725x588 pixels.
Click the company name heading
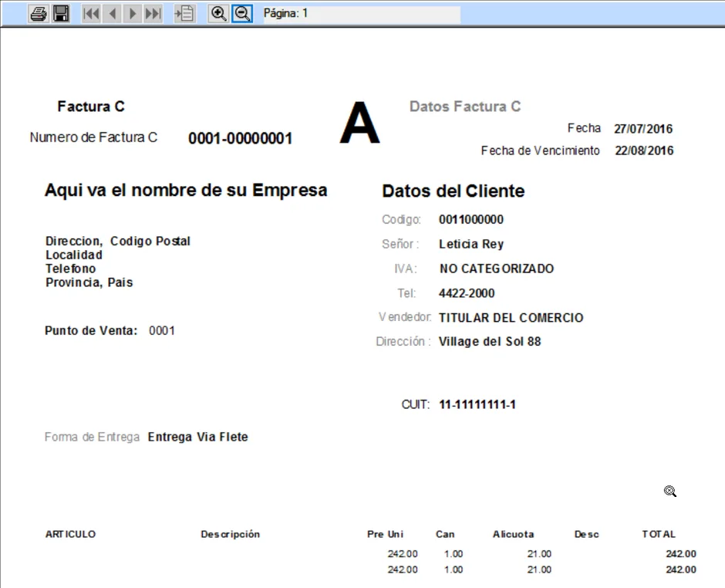tap(186, 190)
